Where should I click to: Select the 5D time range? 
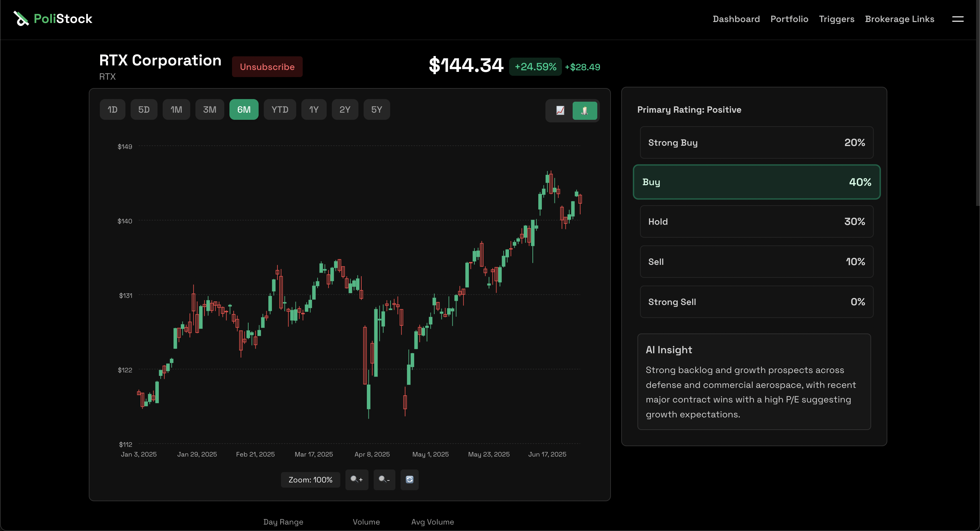click(x=144, y=109)
